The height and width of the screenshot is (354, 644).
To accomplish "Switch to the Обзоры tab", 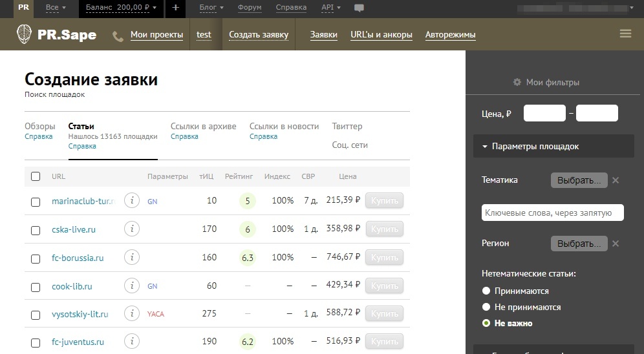I will coord(40,127).
